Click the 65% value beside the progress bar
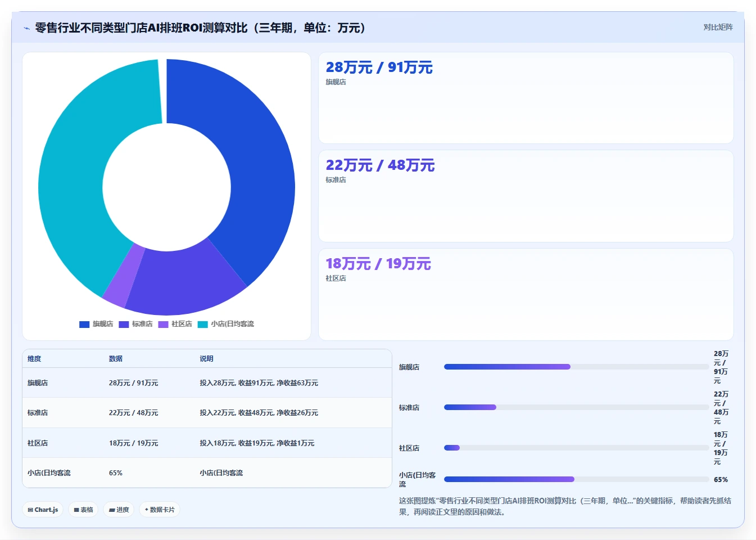Screen dimensions: 756x540 coord(721,480)
